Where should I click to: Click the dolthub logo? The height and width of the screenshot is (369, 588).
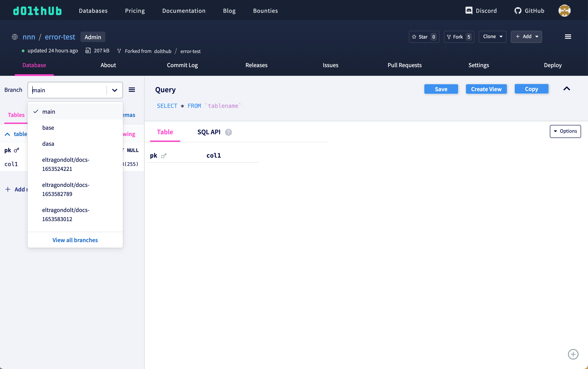37,10
